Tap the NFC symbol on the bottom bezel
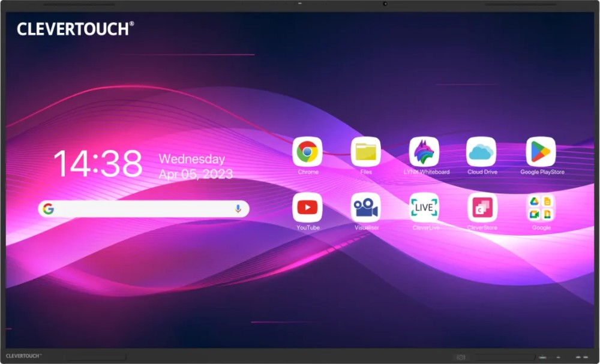 click(x=461, y=356)
